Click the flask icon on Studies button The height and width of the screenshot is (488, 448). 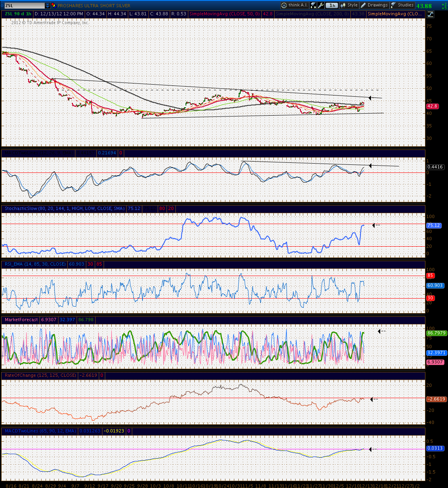click(394, 5)
